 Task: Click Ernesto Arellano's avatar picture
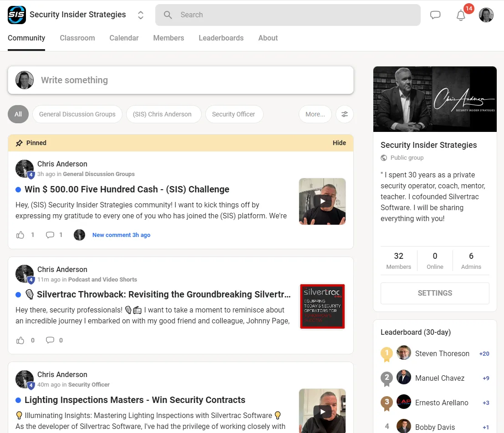pos(404,402)
